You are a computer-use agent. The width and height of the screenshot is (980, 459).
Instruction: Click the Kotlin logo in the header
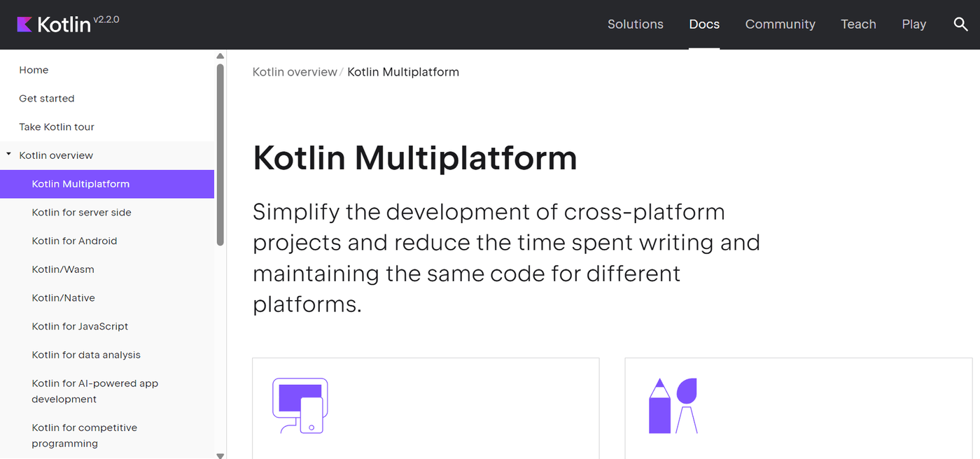click(x=54, y=24)
